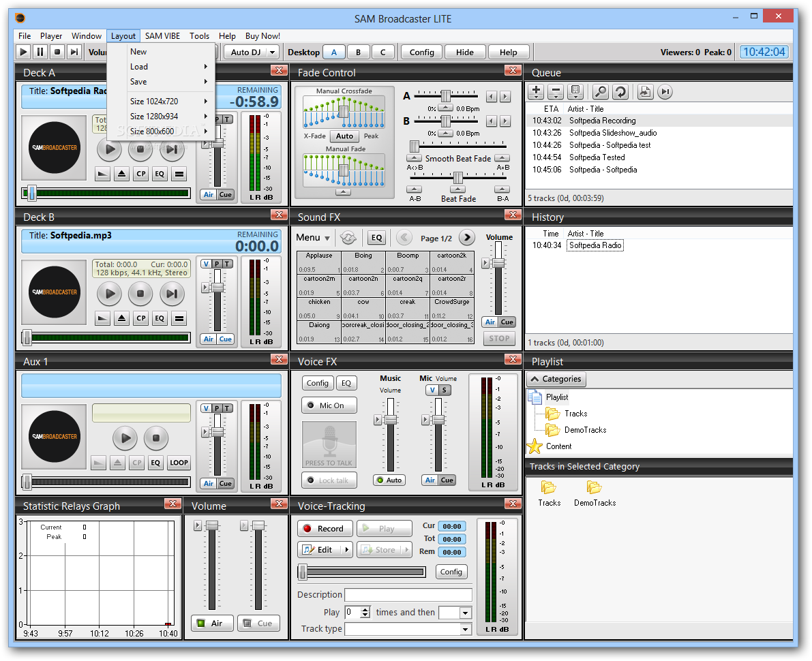The image size is (812, 661).
Task: Click the two-bar menu icon on Deck B
Action: click(x=179, y=318)
